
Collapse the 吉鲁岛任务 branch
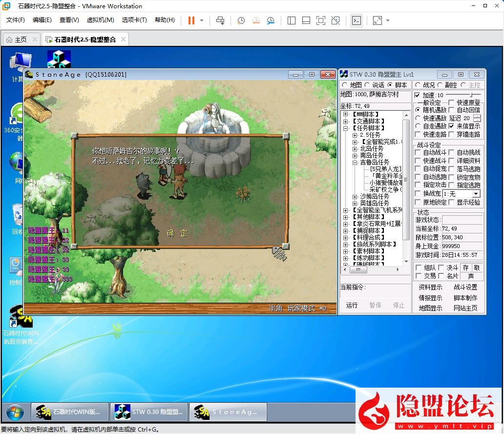[355, 163]
